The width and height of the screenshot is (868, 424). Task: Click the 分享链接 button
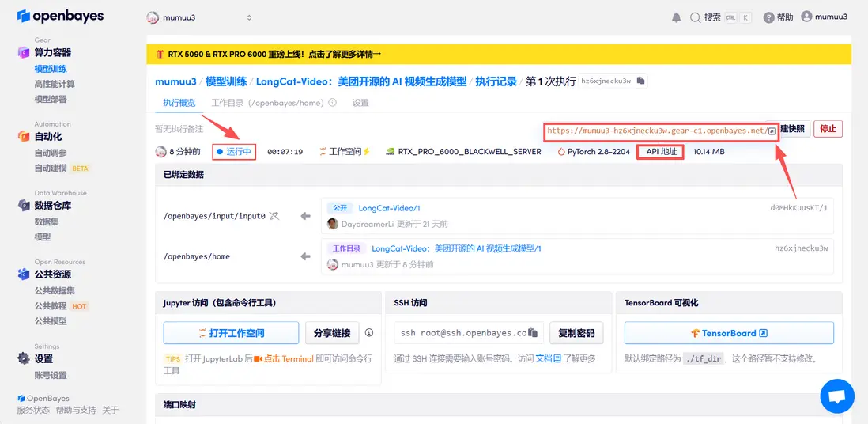tap(332, 333)
